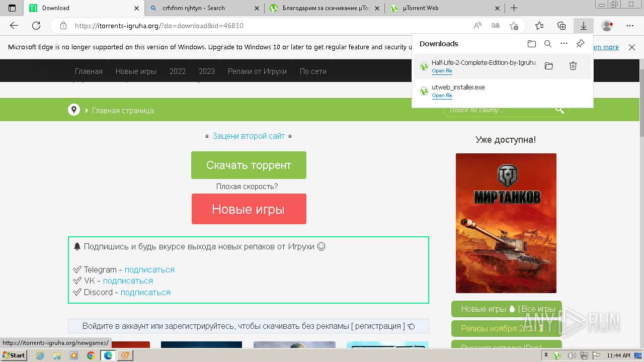Open downloads folder from panel header
The image size is (644, 362).
[532, 44]
